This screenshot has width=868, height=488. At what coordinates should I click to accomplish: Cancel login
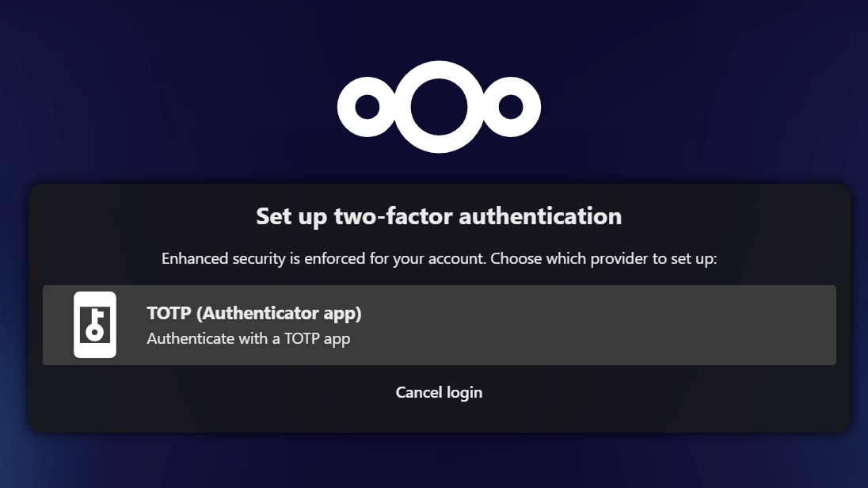click(x=439, y=392)
